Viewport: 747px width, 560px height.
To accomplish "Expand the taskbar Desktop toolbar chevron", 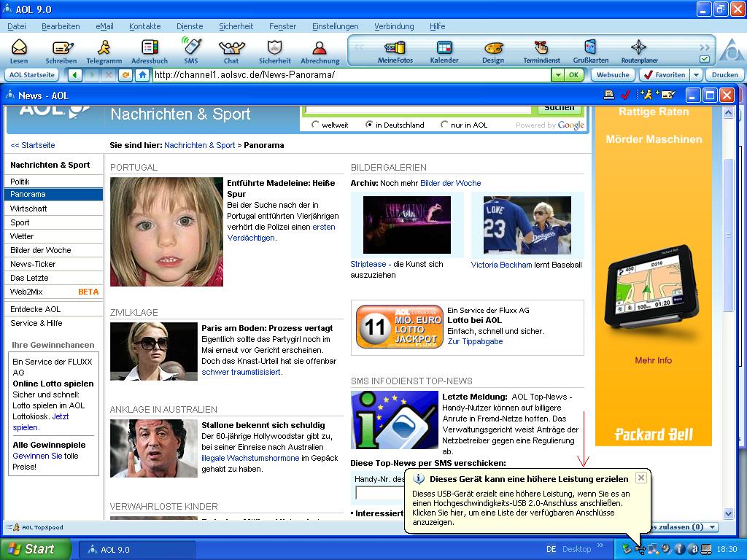I will point(600,545).
